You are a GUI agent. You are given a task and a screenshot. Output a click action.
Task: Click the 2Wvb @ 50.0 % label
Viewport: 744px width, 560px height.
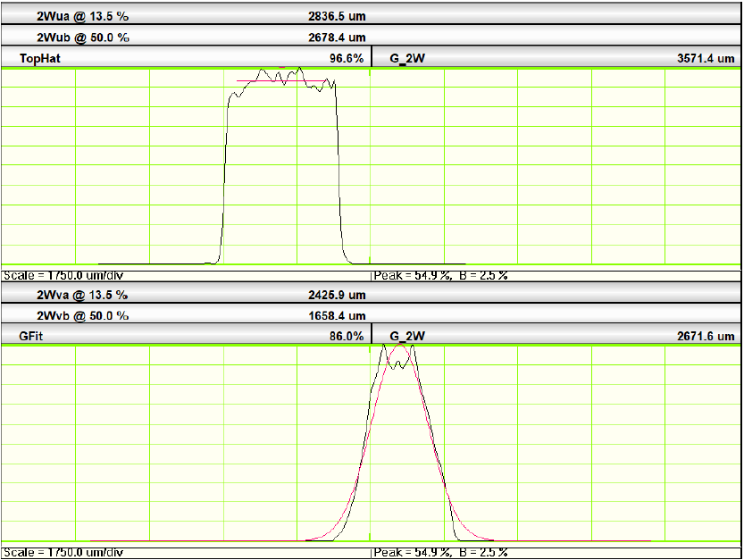click(82, 315)
